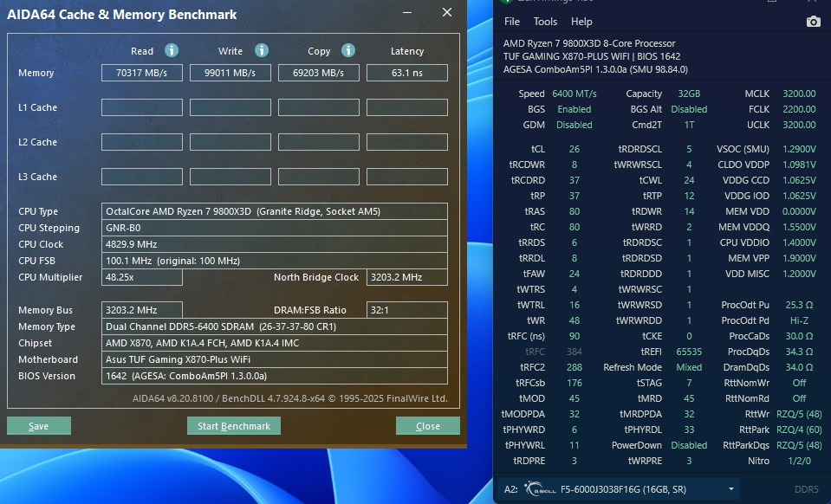Click the MEM VDDQ value 1.5500V
The height and width of the screenshot is (504, 831).
(799, 227)
